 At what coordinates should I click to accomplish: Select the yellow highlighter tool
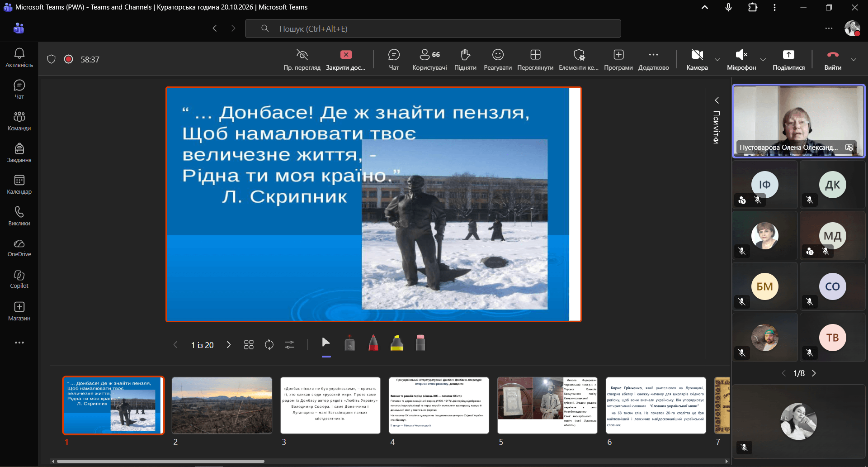[x=397, y=343]
